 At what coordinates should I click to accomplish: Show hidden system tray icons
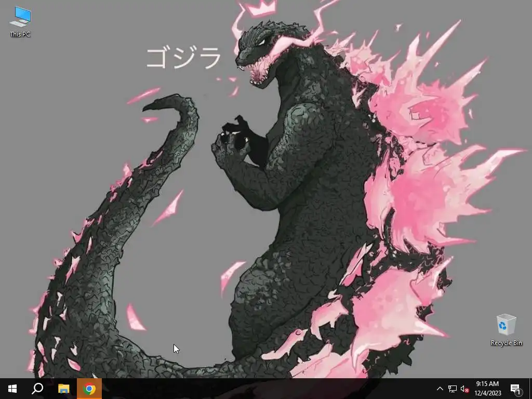point(440,389)
